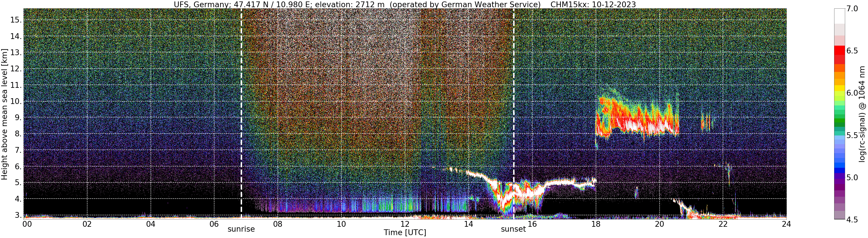Click the x-axis tick label '24'
This screenshot has width=868, height=238.
pyautogui.click(x=786, y=224)
